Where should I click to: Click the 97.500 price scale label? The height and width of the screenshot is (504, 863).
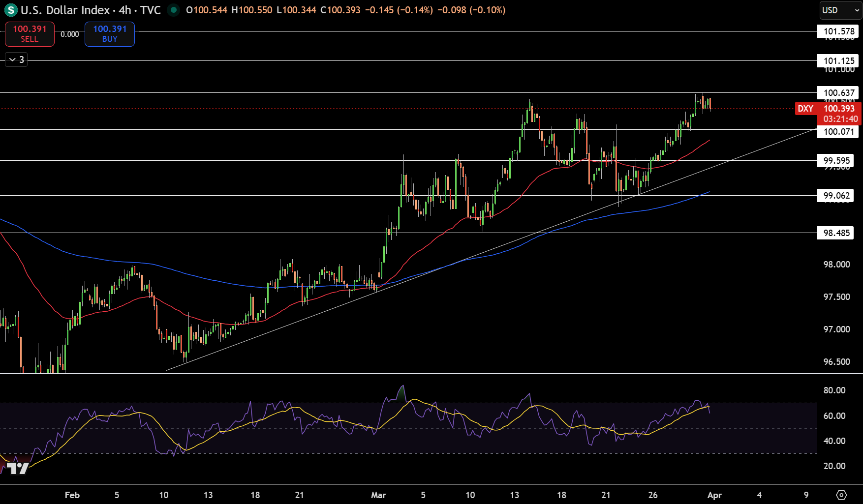(x=836, y=297)
